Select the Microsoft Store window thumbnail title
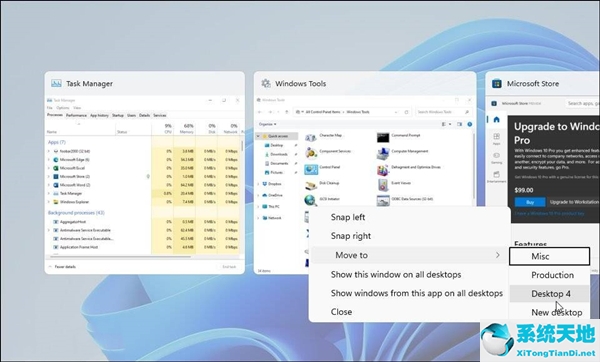The width and height of the screenshot is (600, 362). point(533,84)
